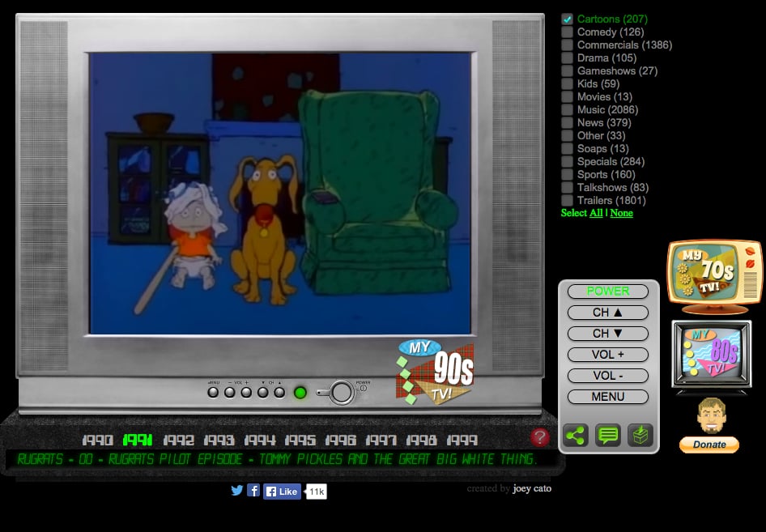
Task: Toggle the Talkshows (83) checkbox
Action: coord(567,187)
